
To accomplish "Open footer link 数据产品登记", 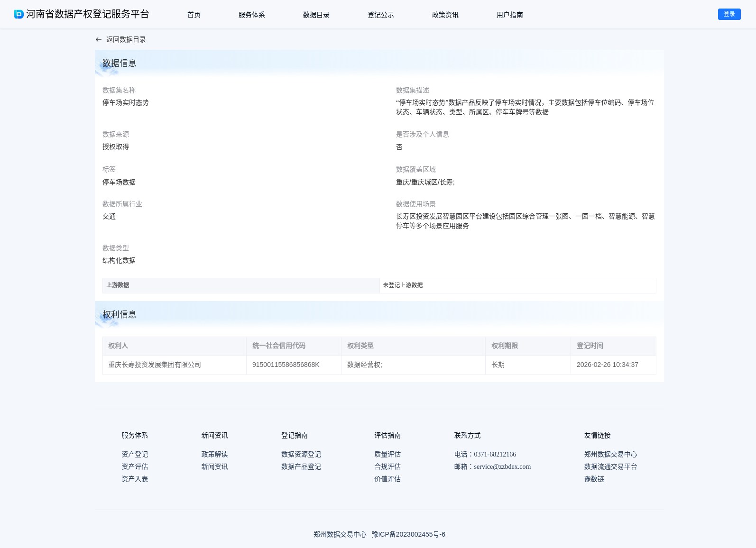I will pyautogui.click(x=301, y=466).
